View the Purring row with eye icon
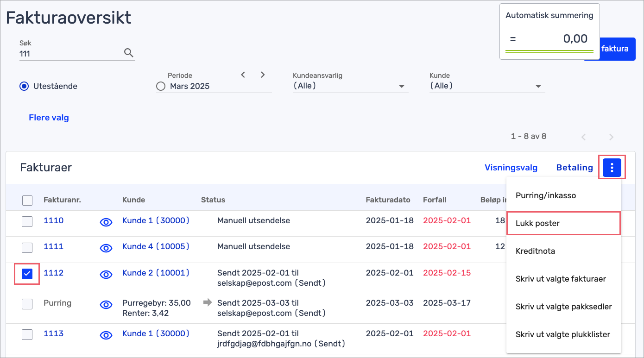 [106, 304]
